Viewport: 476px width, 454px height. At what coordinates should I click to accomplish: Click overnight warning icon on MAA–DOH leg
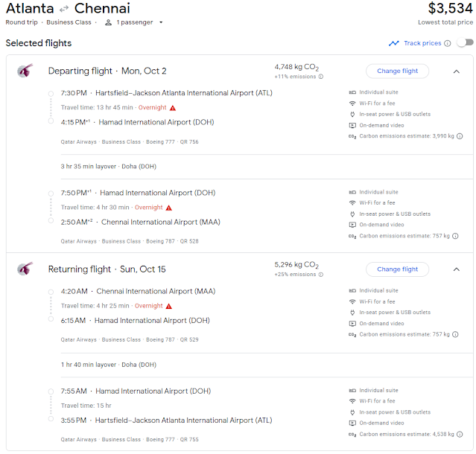point(169,307)
